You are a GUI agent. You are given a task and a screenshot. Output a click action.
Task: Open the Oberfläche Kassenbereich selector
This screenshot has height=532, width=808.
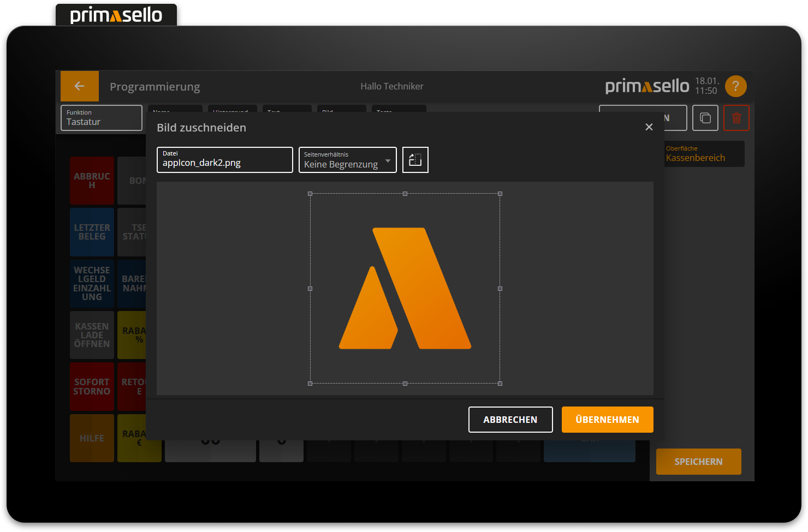pos(703,154)
